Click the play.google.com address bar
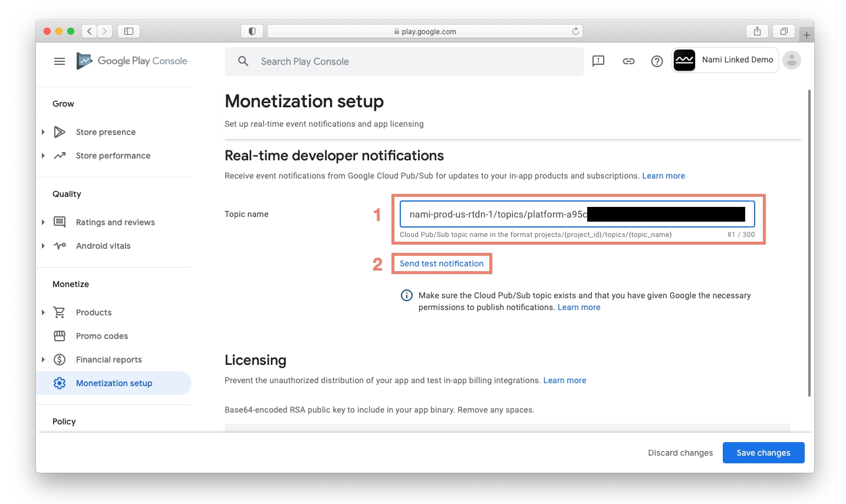Screen dimensions: 846x504 [425, 31]
